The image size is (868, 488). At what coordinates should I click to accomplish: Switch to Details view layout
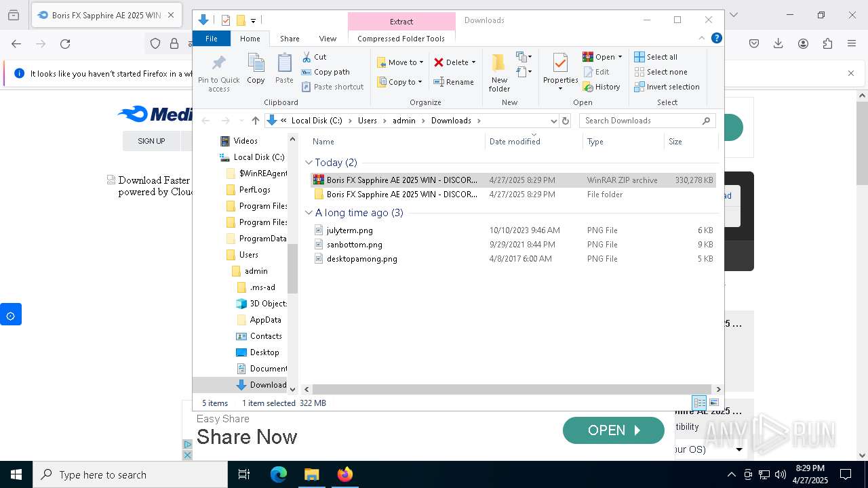[x=699, y=403]
